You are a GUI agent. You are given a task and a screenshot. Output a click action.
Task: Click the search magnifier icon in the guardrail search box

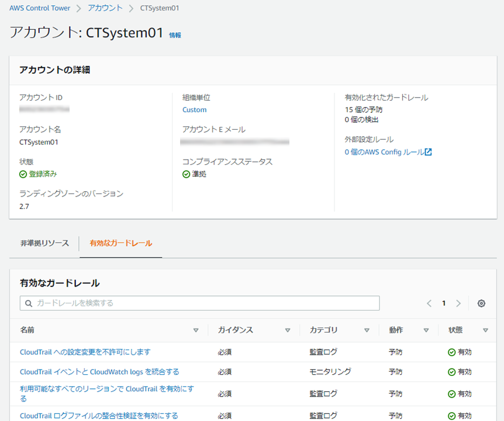[x=29, y=303]
